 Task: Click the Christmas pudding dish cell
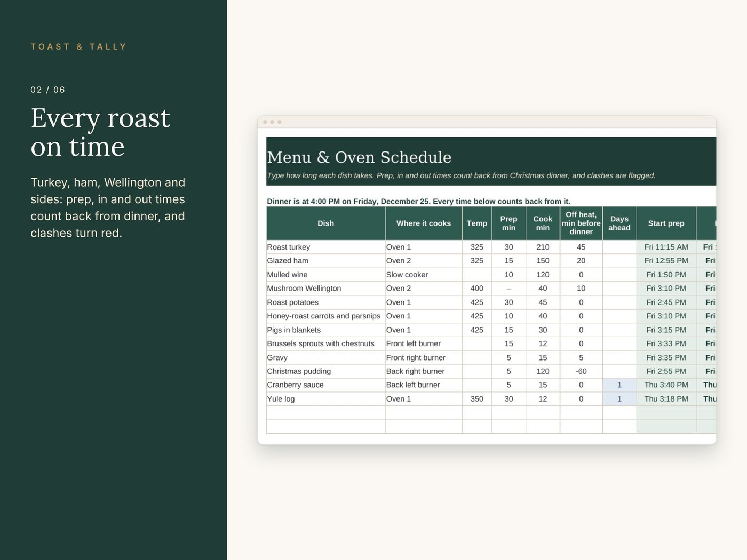click(x=326, y=371)
